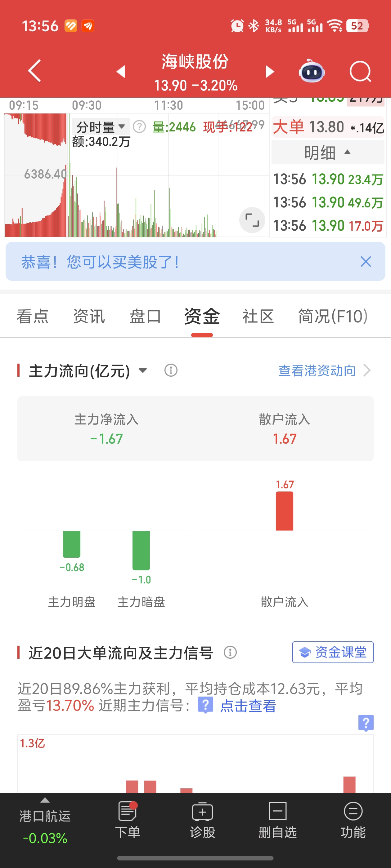
Task: Expand chart to fullscreen
Action: click(x=252, y=220)
